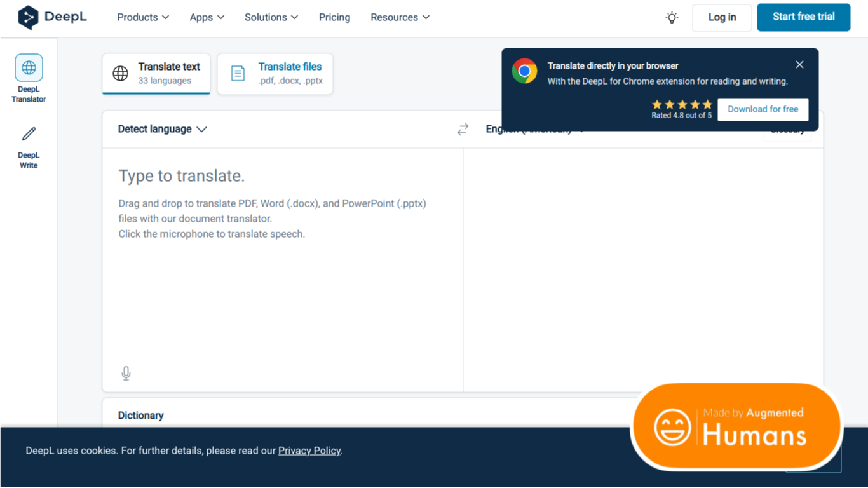Switch to Translate files tab

click(x=275, y=74)
